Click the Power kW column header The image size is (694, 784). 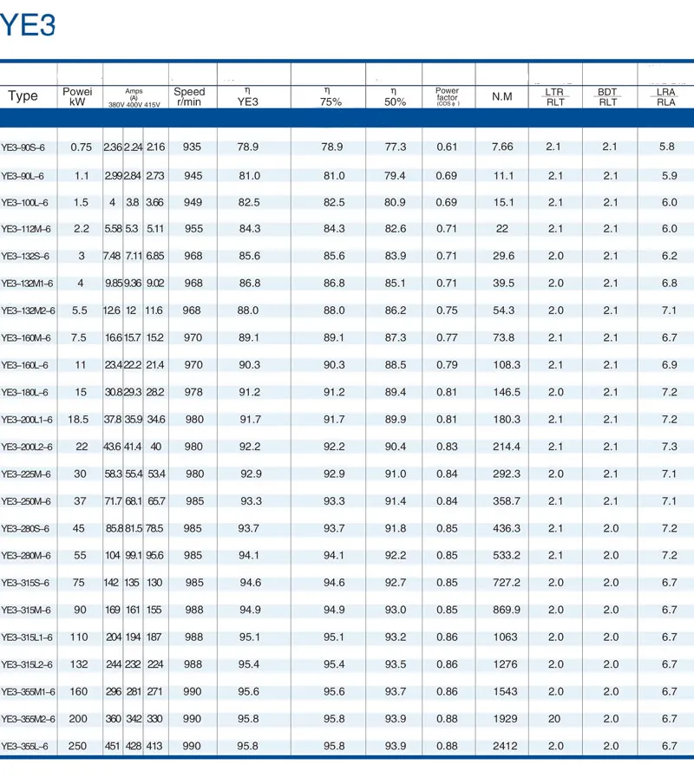point(78,95)
